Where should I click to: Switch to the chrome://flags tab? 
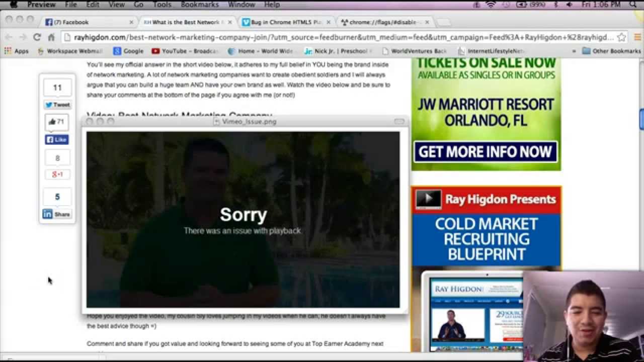[x=384, y=22]
